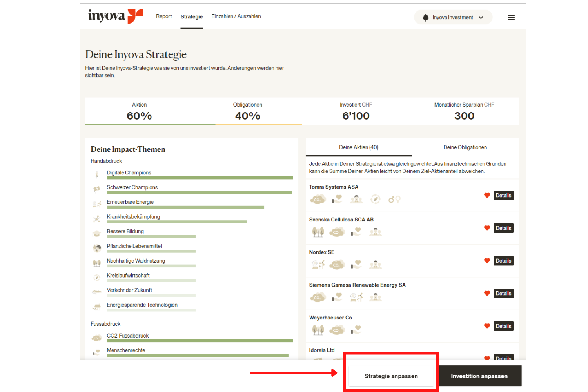Screen dimensions: 588x392
Task: Click hand-heart icon under Weyerhaeuser Co
Action: 356,330
